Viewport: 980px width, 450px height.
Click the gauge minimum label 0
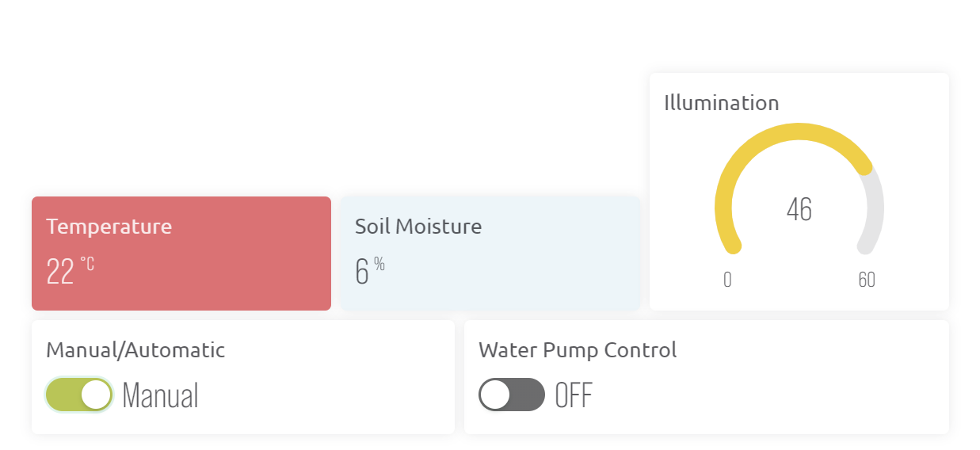coord(727,280)
